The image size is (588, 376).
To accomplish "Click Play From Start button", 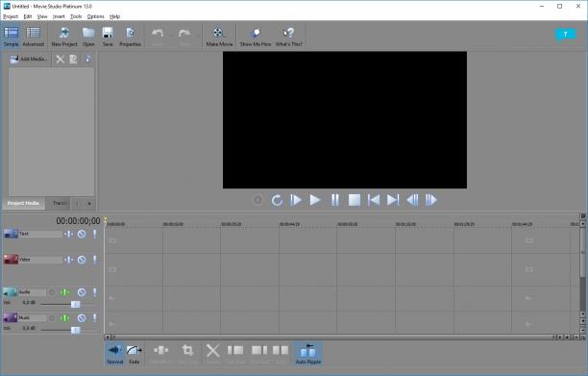I will click(x=296, y=200).
